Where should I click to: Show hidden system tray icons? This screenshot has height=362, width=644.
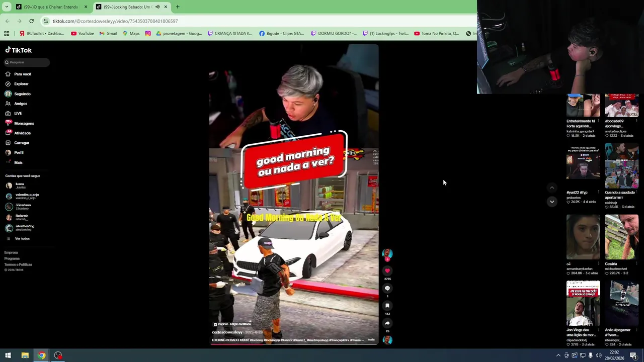coord(558,355)
